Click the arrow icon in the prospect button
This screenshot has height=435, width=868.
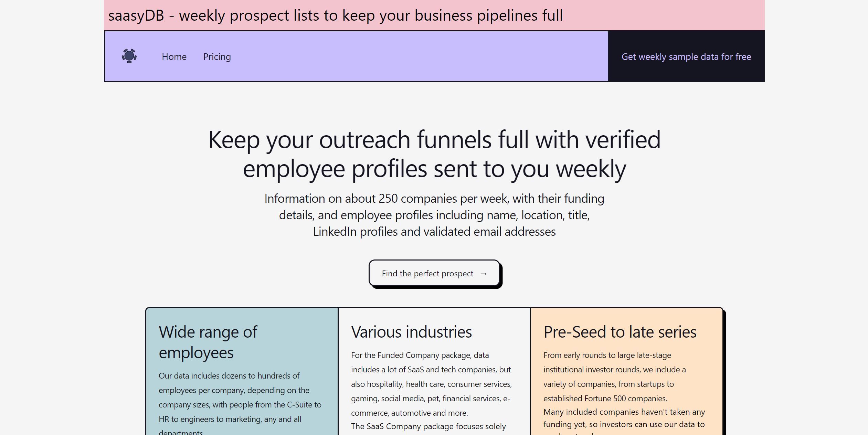[483, 274]
